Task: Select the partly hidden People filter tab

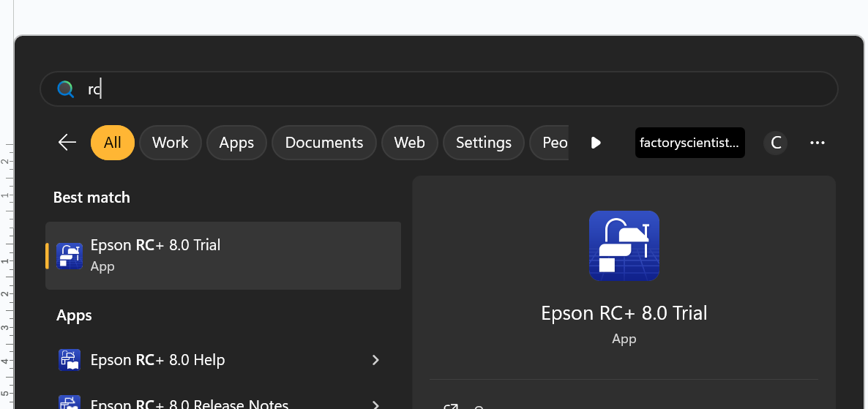Action: coord(549,142)
